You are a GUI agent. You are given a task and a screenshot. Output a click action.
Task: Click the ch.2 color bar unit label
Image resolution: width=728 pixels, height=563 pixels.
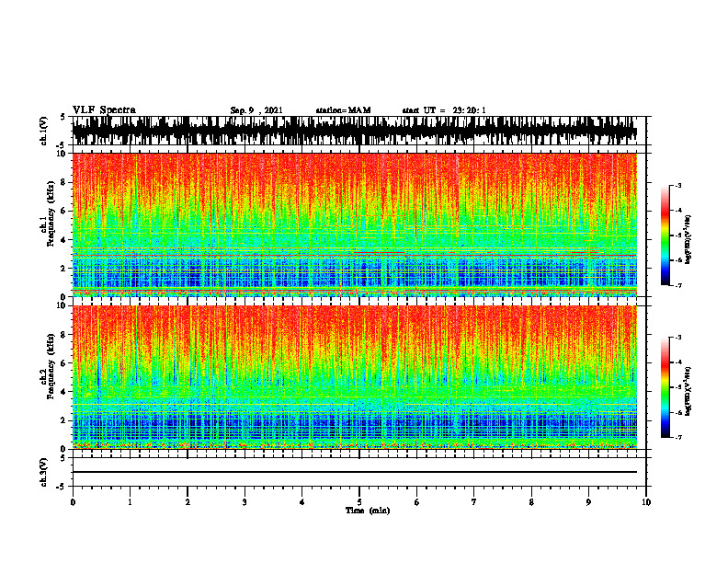tap(688, 390)
